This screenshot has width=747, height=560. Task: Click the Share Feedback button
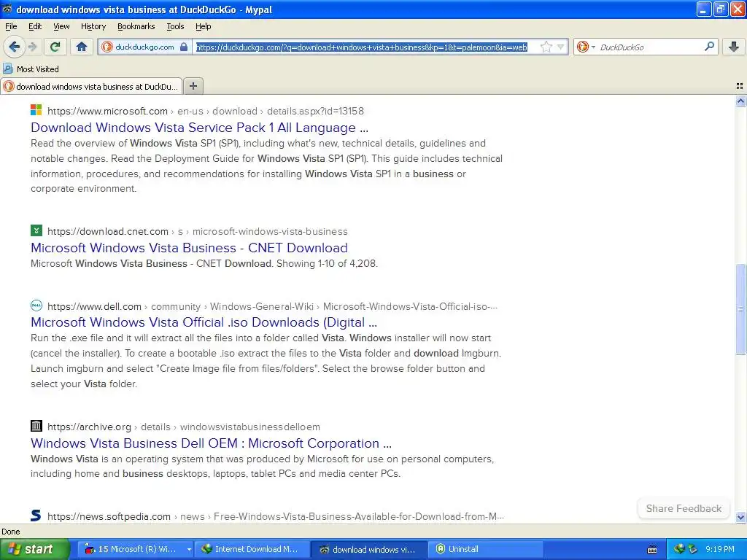[684, 508]
